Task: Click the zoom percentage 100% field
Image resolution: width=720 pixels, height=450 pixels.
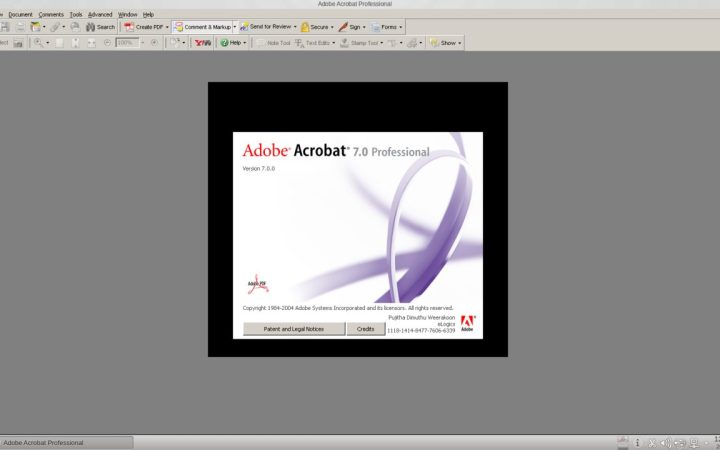Action: pos(127,43)
